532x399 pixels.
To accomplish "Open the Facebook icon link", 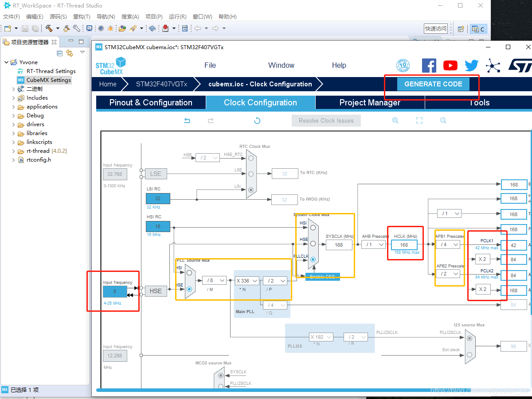I will pyautogui.click(x=429, y=66).
